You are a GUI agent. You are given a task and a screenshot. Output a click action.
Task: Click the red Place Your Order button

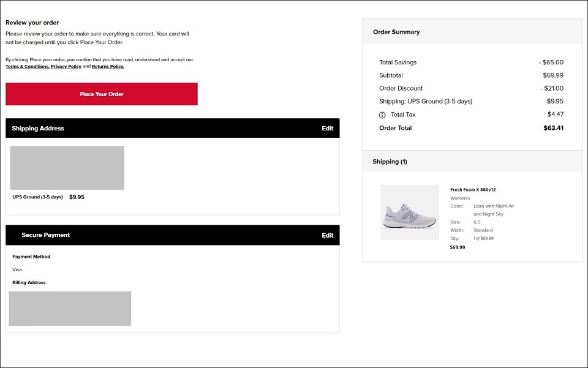point(101,94)
